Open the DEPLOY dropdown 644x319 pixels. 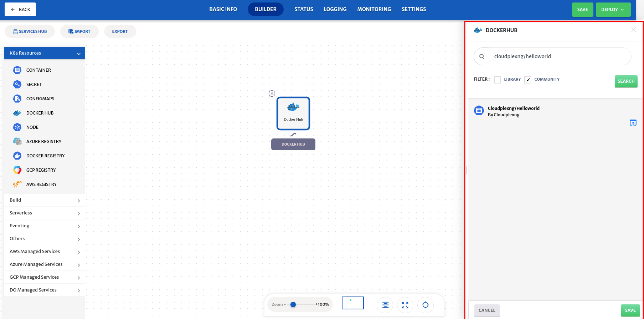point(613,10)
